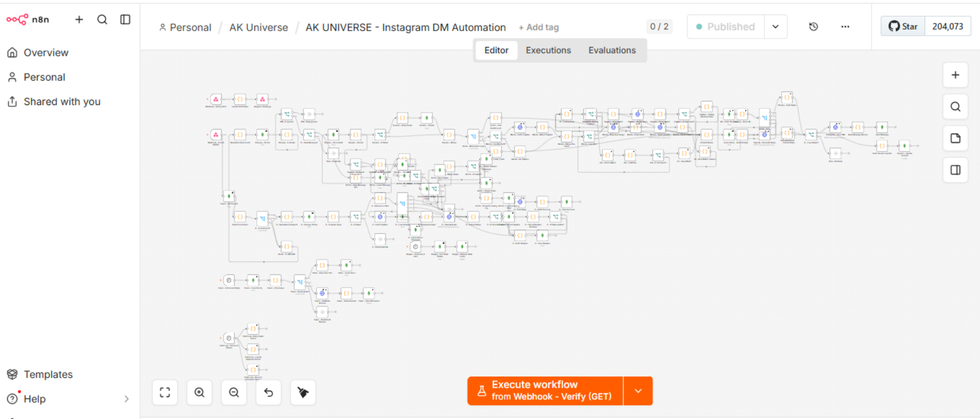Execute workflow from Webhook - Verify (GET)
Image resolution: width=980 pixels, height=419 pixels.
tap(545, 391)
